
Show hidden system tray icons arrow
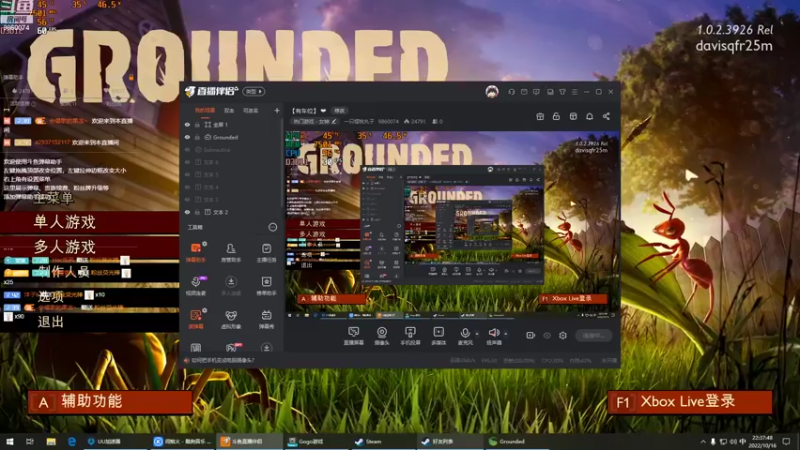click(703, 442)
